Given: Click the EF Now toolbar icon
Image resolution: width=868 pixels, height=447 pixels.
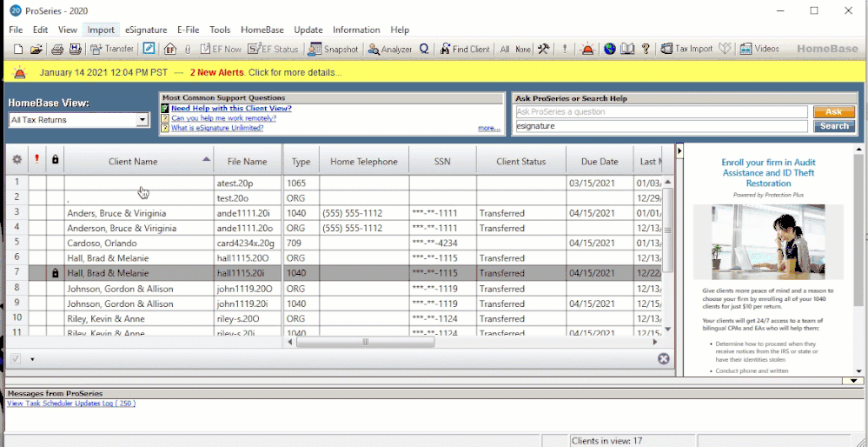Looking at the screenshot, I should [221, 50].
